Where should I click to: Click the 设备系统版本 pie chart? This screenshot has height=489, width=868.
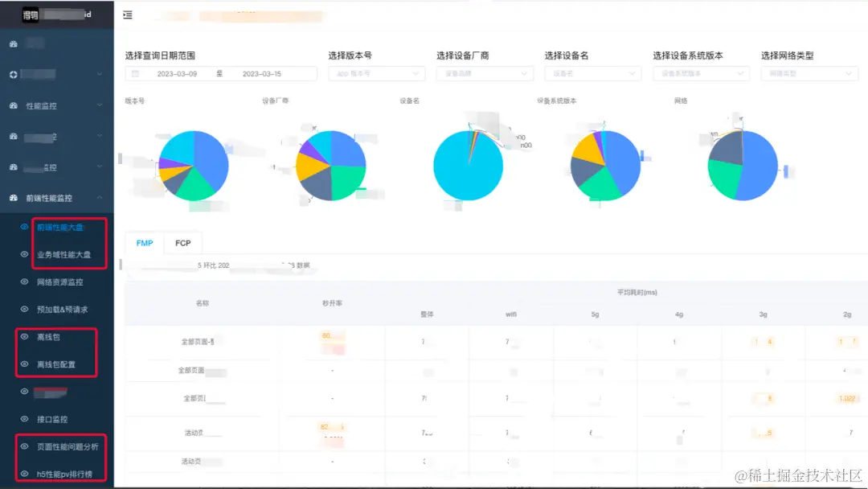tap(606, 166)
